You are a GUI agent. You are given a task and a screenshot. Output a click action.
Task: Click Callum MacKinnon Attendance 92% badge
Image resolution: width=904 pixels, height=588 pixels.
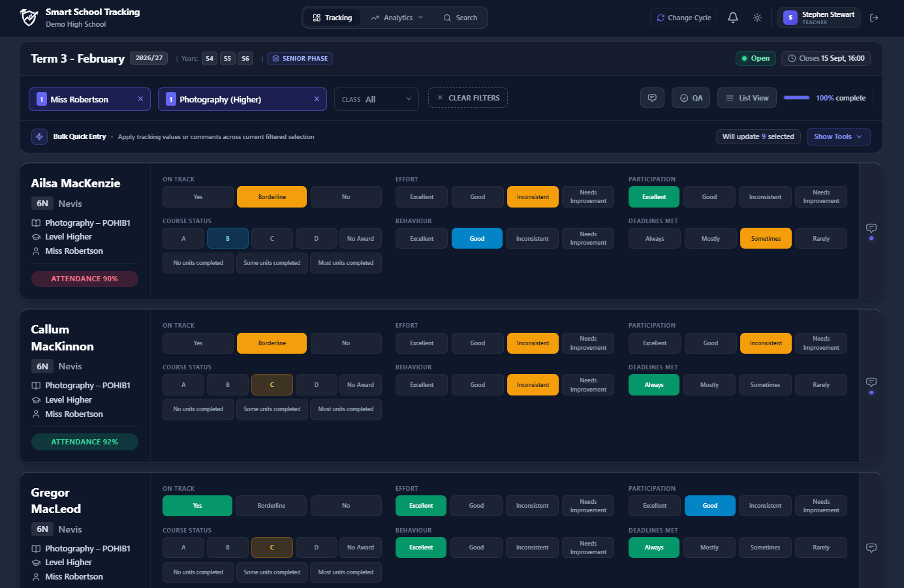pos(85,442)
